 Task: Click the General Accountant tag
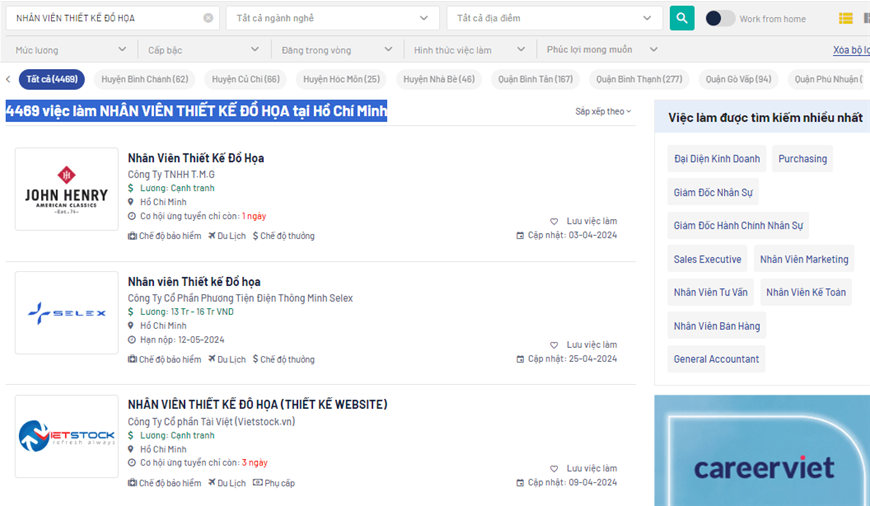click(716, 360)
